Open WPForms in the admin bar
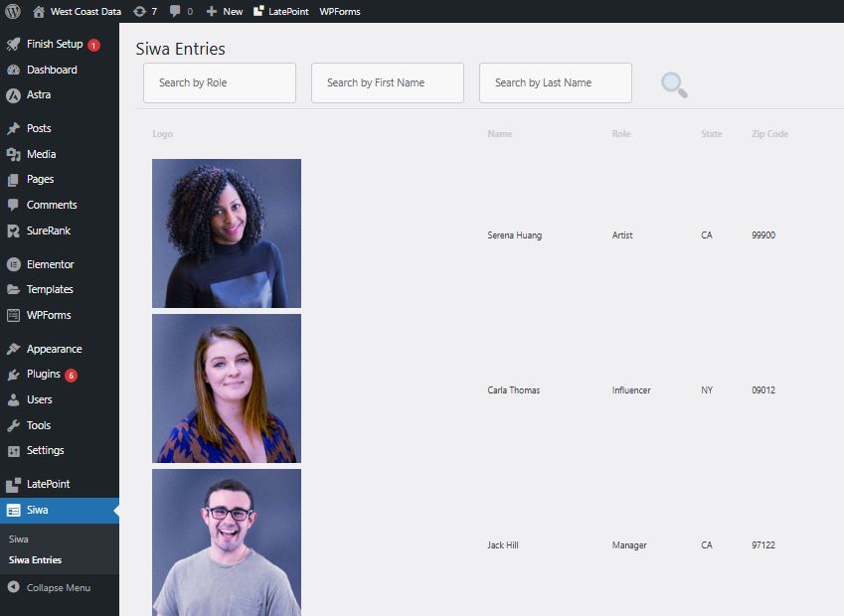This screenshot has height=616, width=844. pos(340,11)
